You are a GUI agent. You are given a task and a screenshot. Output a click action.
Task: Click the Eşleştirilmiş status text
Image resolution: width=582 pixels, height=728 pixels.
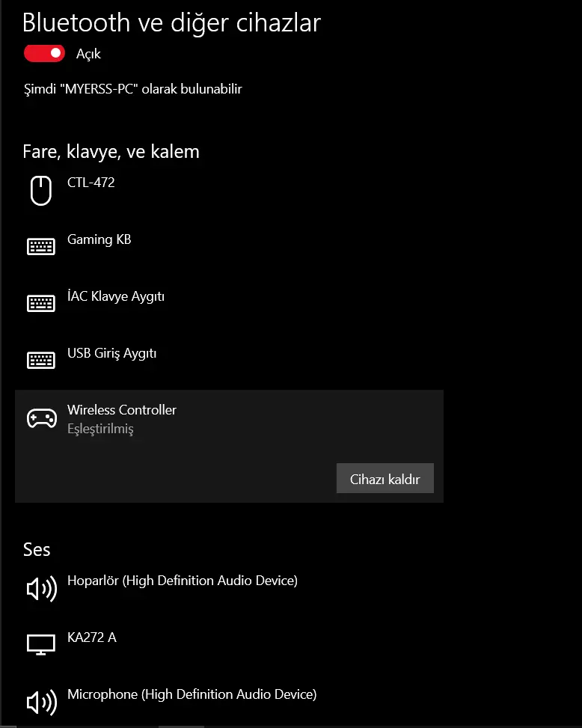click(x=100, y=429)
